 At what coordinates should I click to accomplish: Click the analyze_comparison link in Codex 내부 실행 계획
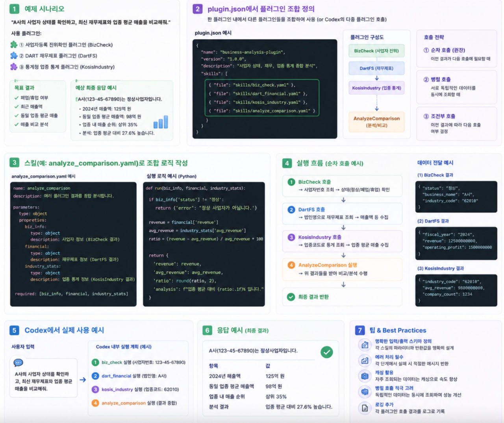point(124,403)
